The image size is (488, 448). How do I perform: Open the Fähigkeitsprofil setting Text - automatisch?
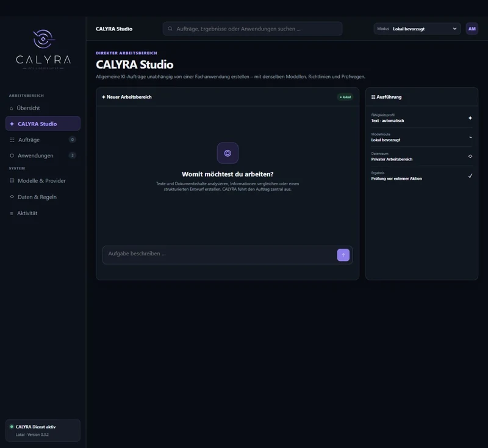coord(422,118)
